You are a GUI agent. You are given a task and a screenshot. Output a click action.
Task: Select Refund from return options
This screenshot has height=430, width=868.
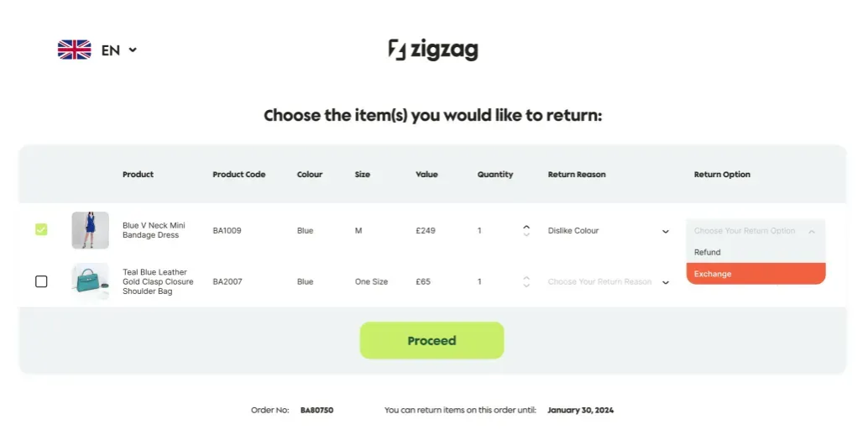coord(756,252)
